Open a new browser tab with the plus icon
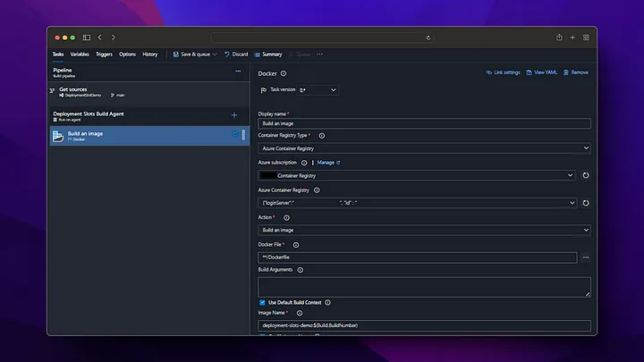This screenshot has height=362, width=644. (572, 38)
